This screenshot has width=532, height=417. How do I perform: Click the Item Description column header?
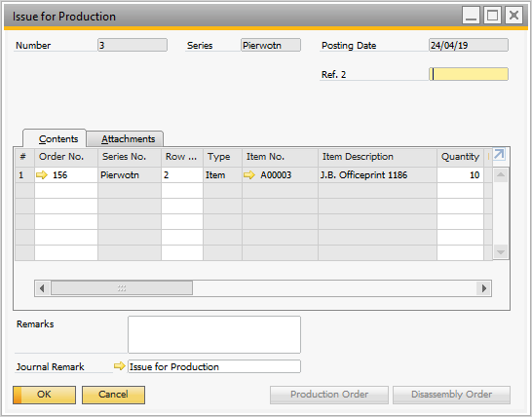(378, 157)
